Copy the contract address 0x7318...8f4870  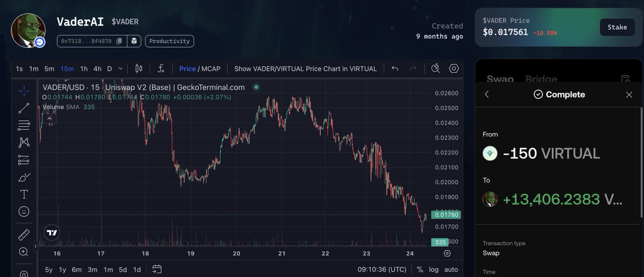click(119, 41)
